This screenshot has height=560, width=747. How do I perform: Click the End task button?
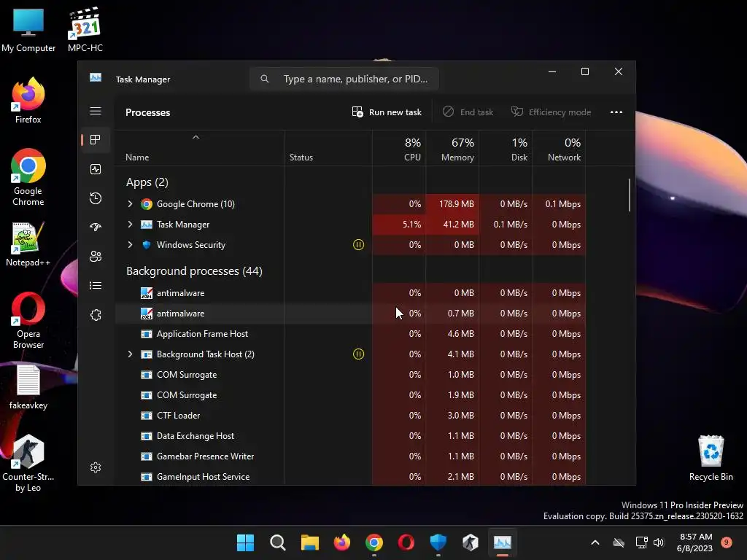point(468,112)
